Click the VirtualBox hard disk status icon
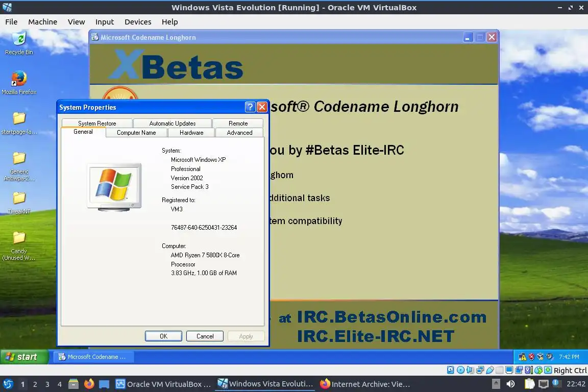The image size is (588, 392). point(450,370)
